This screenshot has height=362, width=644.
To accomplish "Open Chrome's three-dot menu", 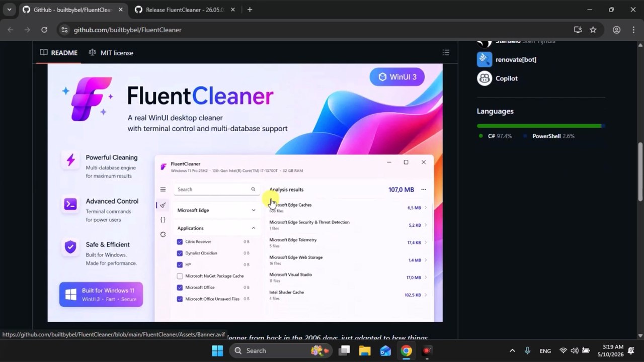I will click(x=633, y=30).
